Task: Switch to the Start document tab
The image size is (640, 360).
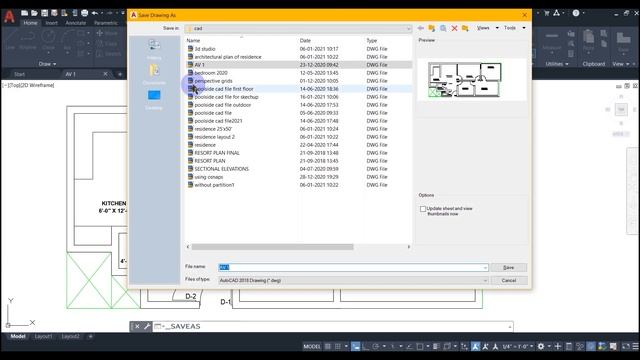Action: [x=20, y=74]
